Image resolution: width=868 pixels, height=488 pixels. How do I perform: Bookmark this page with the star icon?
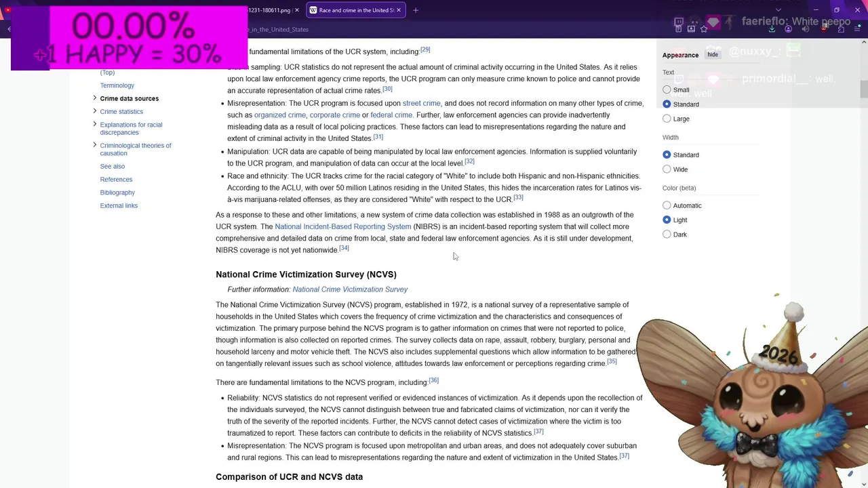[x=704, y=29]
